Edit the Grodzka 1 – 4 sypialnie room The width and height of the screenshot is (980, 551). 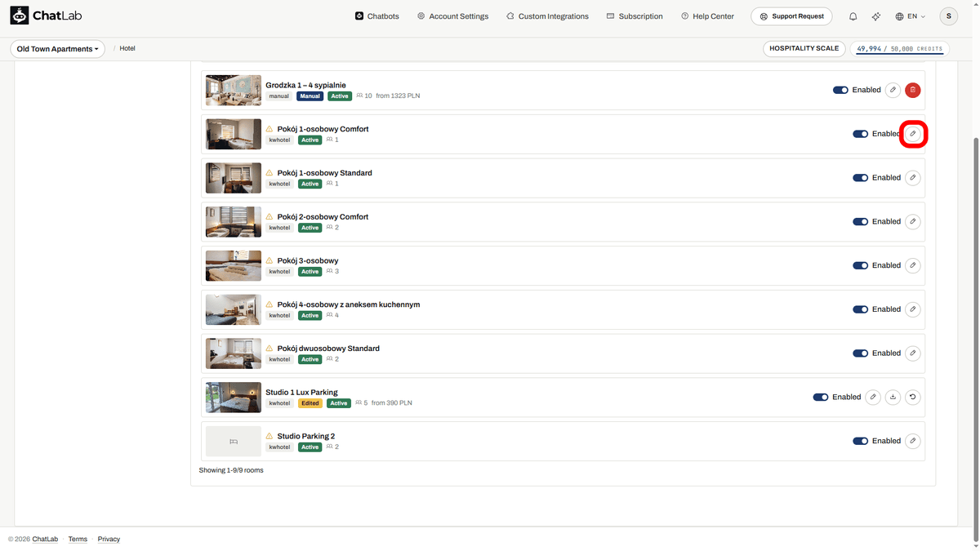(x=893, y=90)
